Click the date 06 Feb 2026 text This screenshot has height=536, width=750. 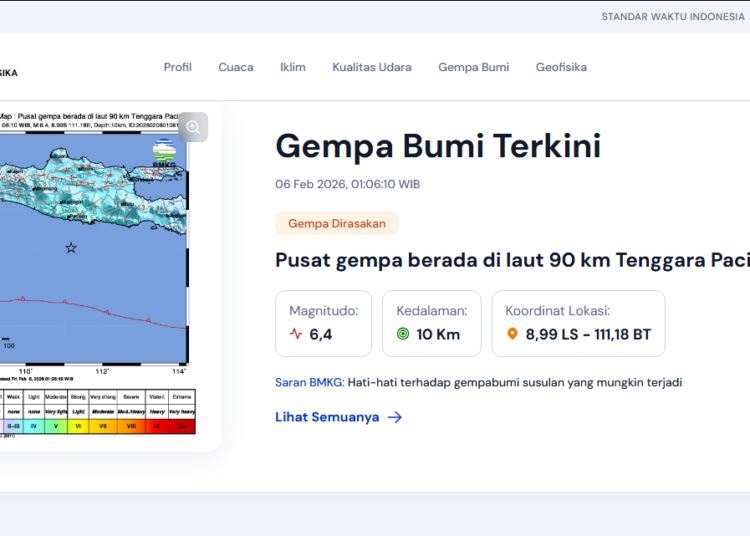[x=347, y=184]
